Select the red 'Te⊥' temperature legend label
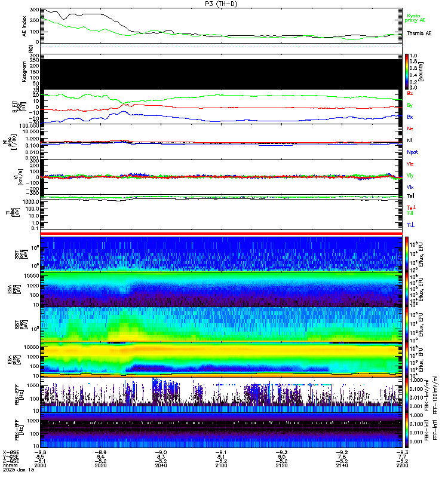448x478 pixels. tap(411, 207)
